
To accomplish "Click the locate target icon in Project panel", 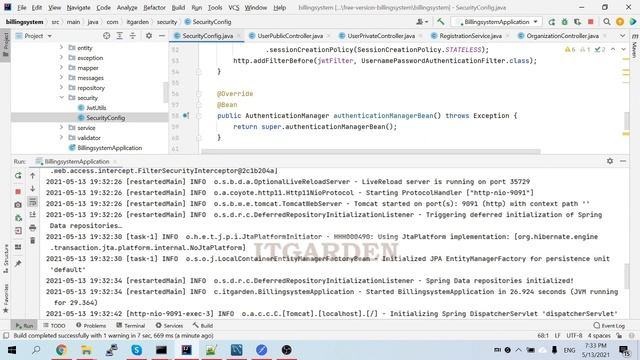I will [x=107, y=36].
